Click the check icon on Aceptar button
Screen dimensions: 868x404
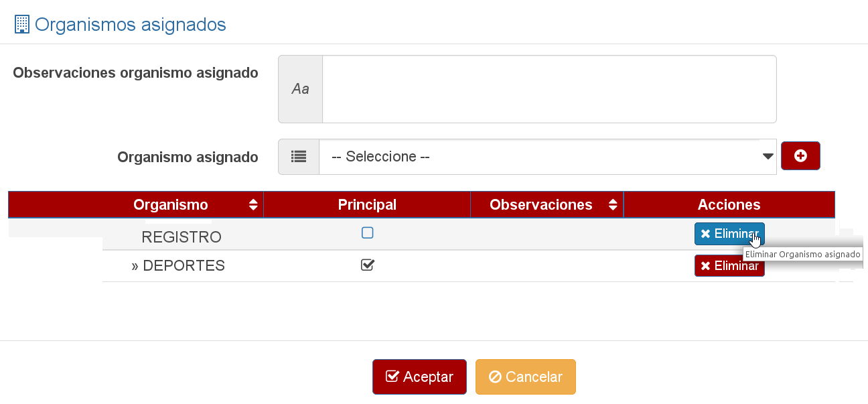click(392, 377)
